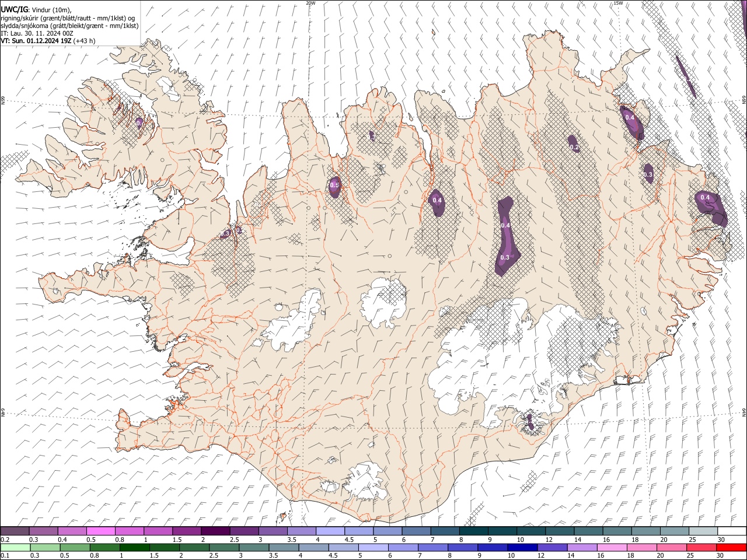The width and height of the screenshot is (747, 560).
Task: Click the '0.5' precipitation value on the map
Action: click(334, 185)
